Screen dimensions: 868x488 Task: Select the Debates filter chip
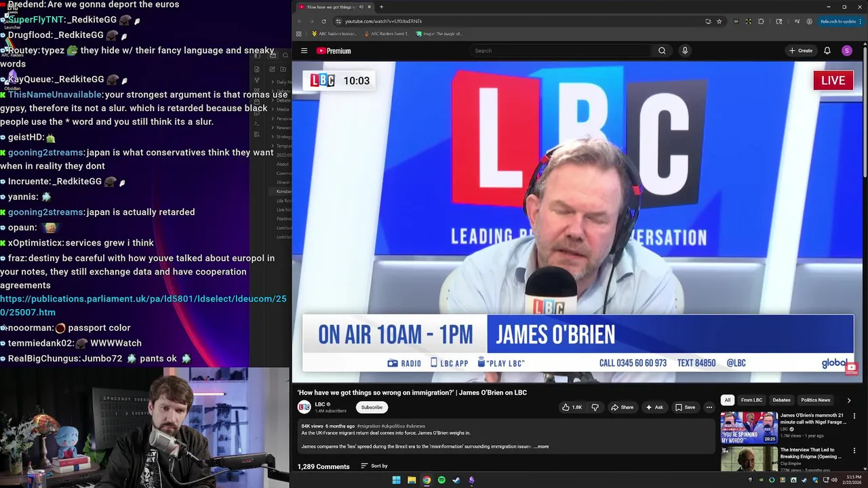pyautogui.click(x=781, y=401)
